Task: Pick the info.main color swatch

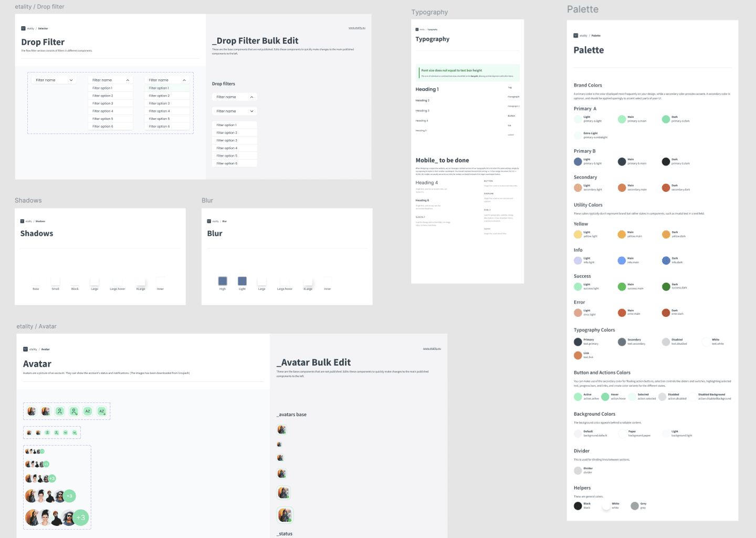Action: point(622,260)
